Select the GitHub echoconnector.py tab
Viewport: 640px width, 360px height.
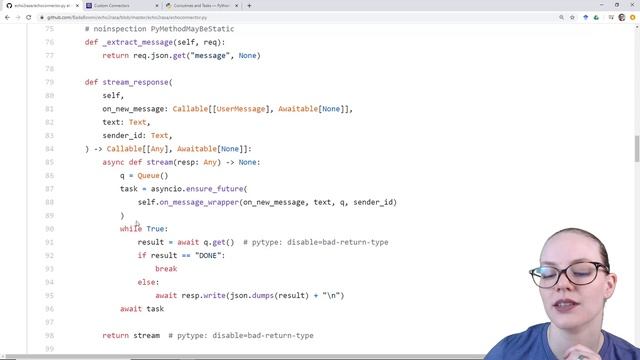click(42, 6)
